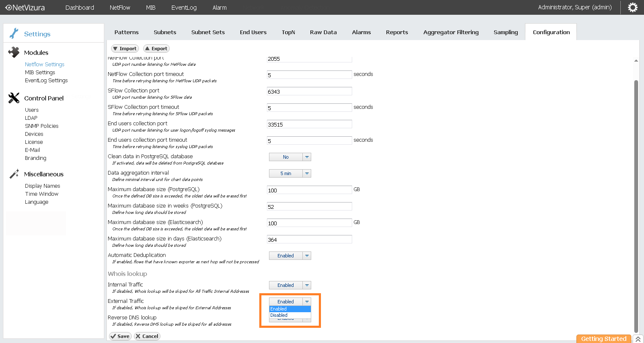This screenshot has height=343, width=644.
Task: Click the puzzle piece Modules icon
Action: (14, 52)
